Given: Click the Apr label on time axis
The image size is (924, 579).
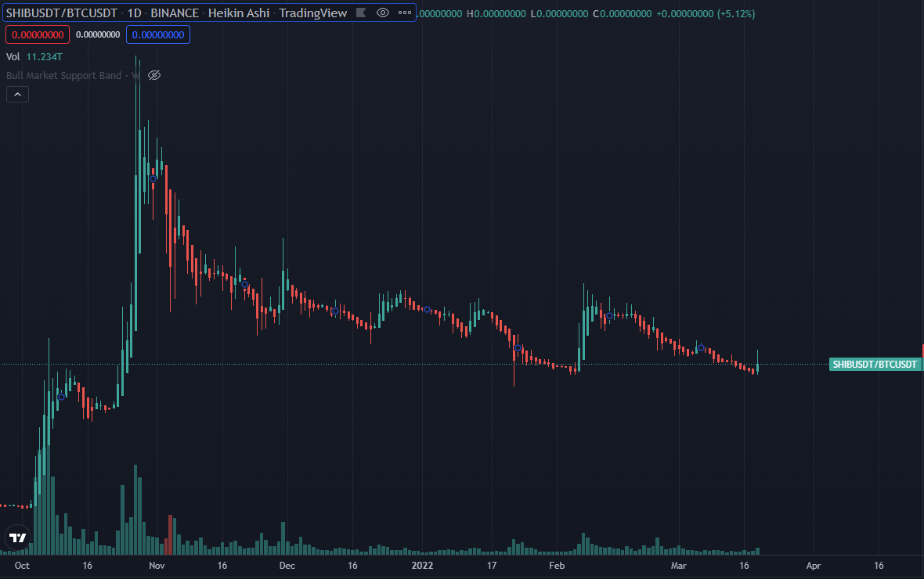Looking at the screenshot, I should pos(814,566).
